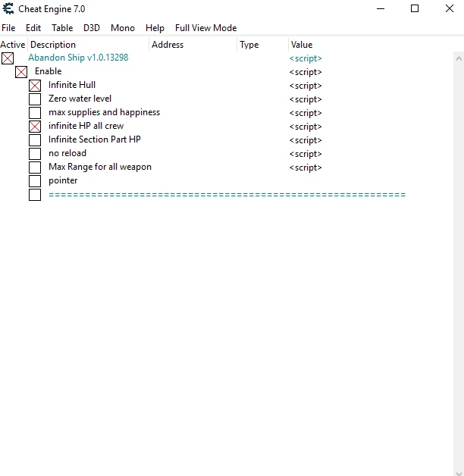This screenshot has height=476, width=464.
Task: Click the script value of Enable row
Action: [306, 72]
